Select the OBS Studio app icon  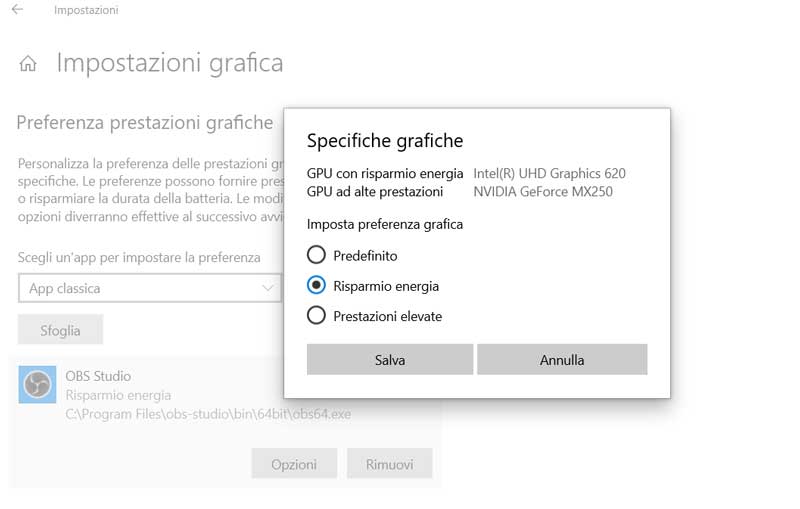point(37,385)
